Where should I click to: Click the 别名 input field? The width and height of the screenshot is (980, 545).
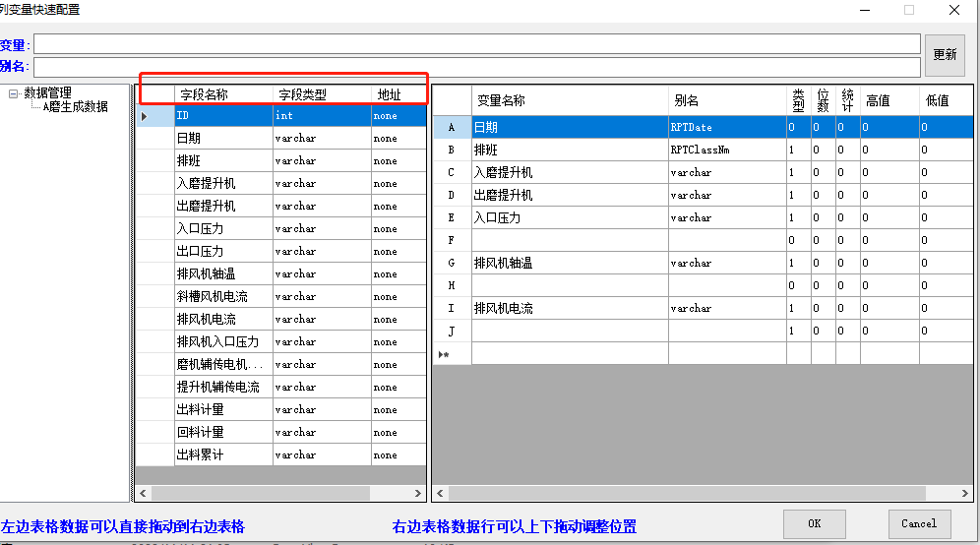[x=477, y=67]
